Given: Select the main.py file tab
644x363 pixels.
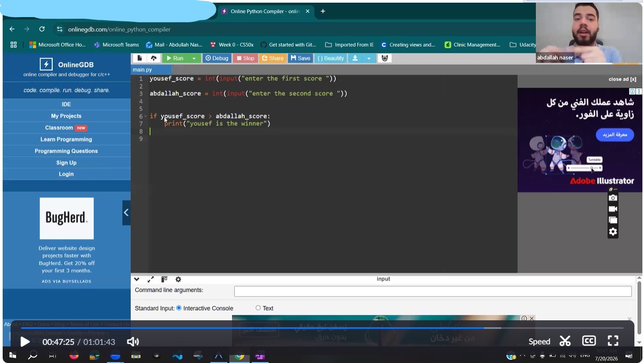Looking at the screenshot, I should point(142,69).
